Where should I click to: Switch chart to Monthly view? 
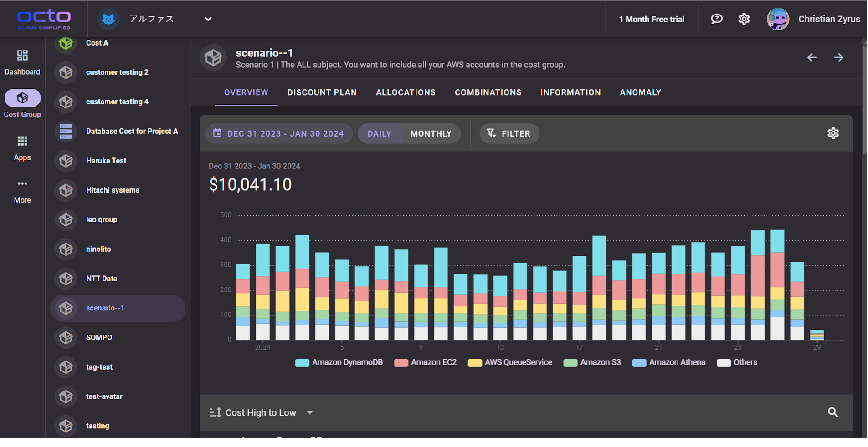[x=431, y=133]
